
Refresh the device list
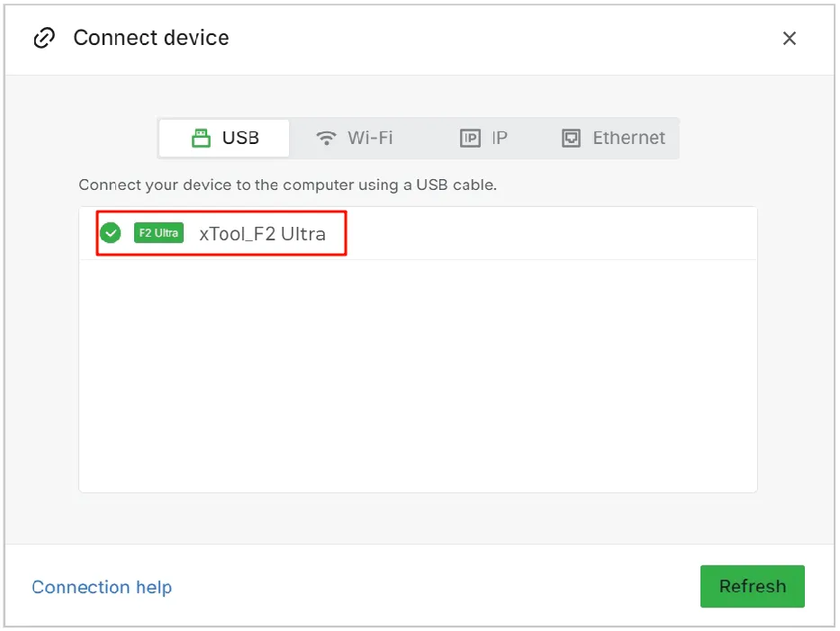click(x=752, y=586)
